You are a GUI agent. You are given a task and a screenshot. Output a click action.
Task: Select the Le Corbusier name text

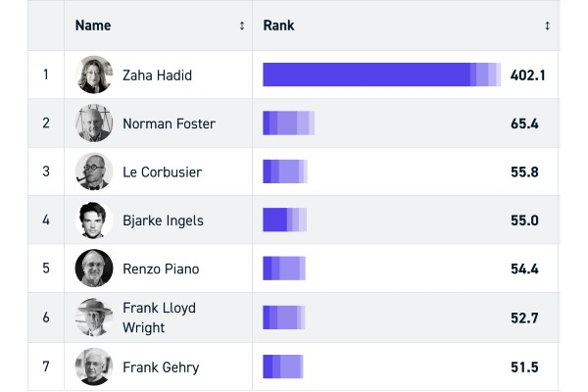tap(162, 171)
